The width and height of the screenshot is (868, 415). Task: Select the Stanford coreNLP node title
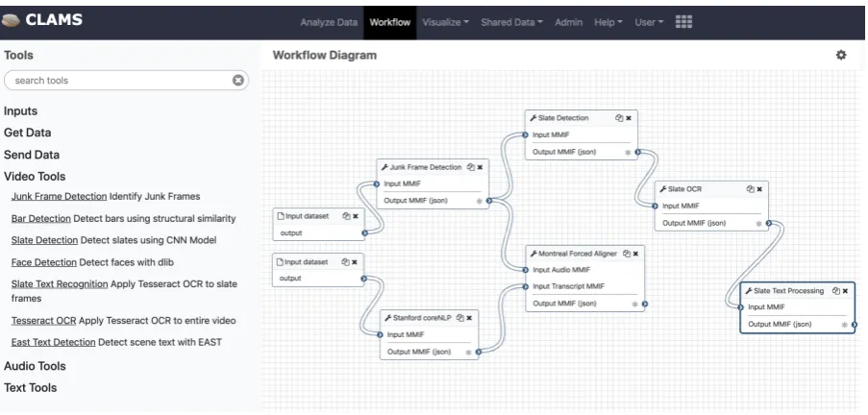click(x=422, y=318)
